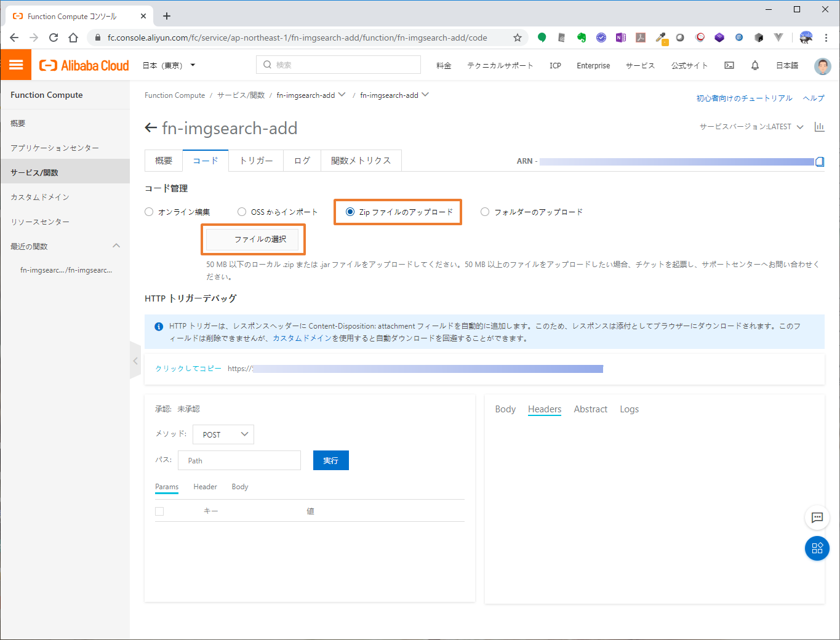Click the ファイルの選択 button
This screenshot has width=840, height=640.
coord(253,239)
